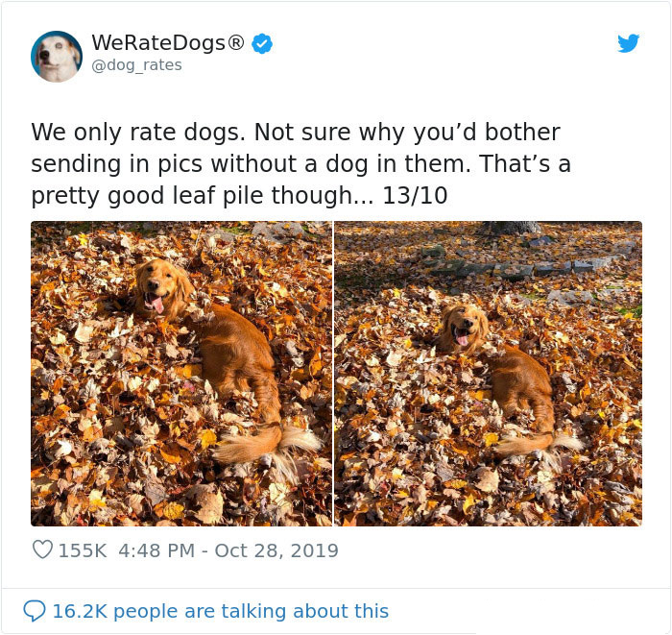Click the Oct 28, 2019 date
The image size is (672, 635).
[276, 550]
